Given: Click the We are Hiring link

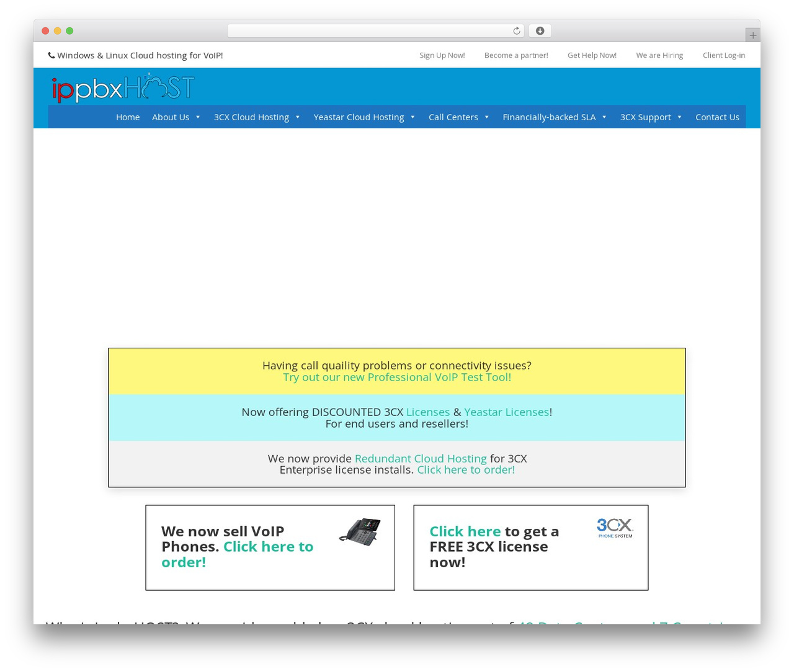Looking at the screenshot, I should coord(659,55).
